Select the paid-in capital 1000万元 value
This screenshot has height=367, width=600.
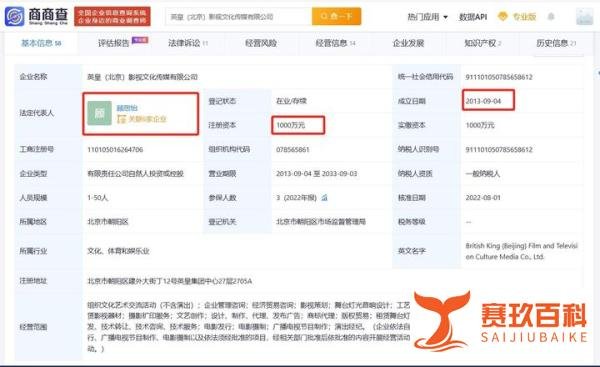click(x=480, y=125)
